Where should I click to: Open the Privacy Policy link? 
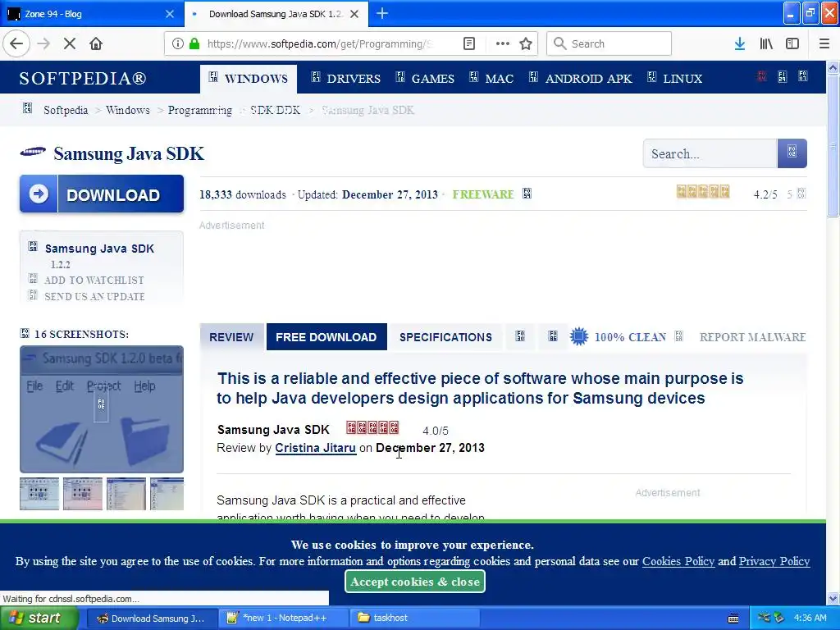click(774, 561)
